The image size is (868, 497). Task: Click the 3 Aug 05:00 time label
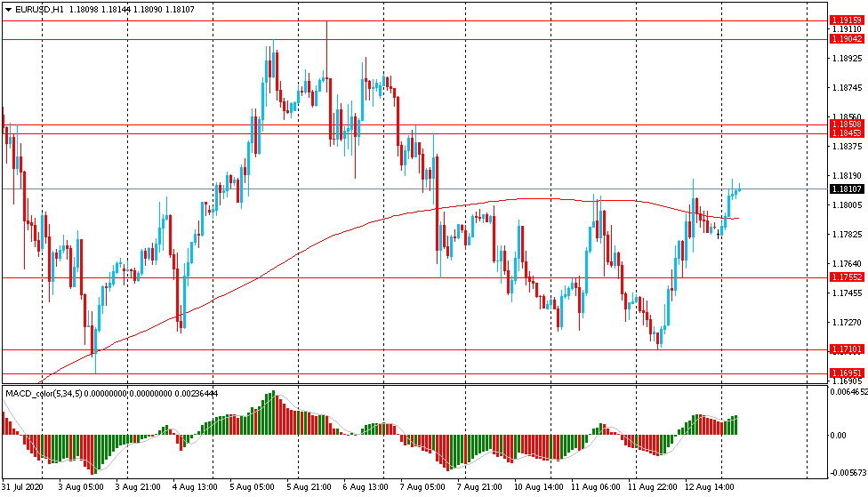pyautogui.click(x=81, y=487)
